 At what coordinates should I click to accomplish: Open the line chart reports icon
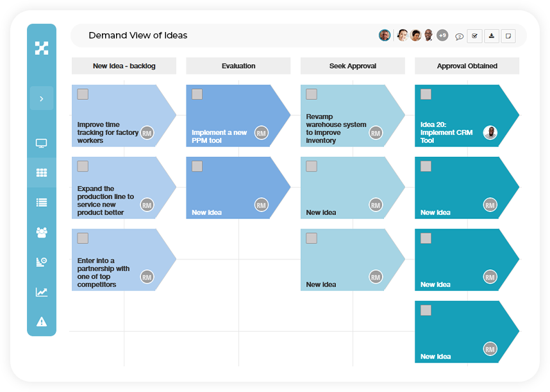click(x=42, y=291)
